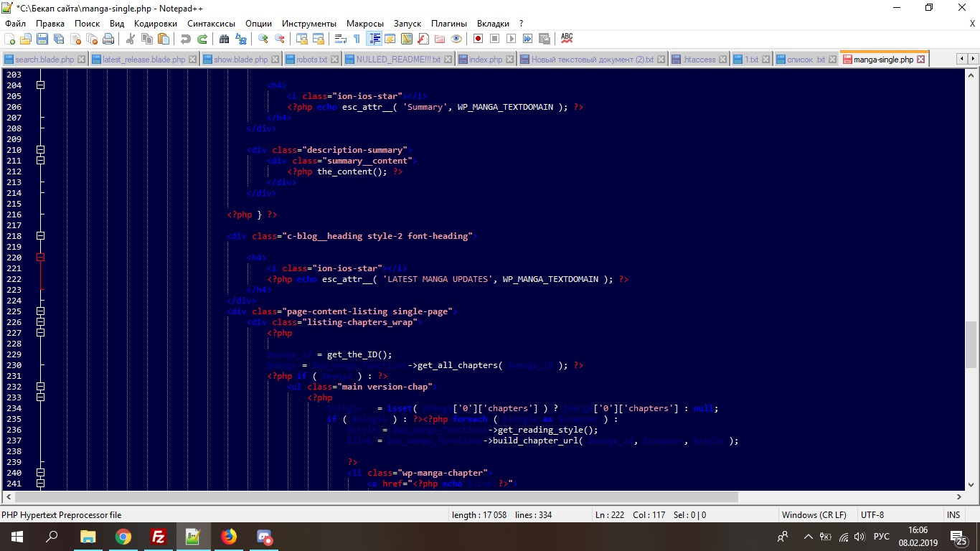
Task: Collapse the fold at line 227
Action: click(x=40, y=333)
